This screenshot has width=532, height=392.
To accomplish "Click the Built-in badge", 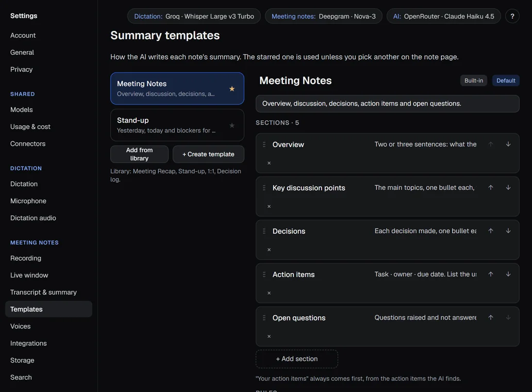I will (474, 80).
